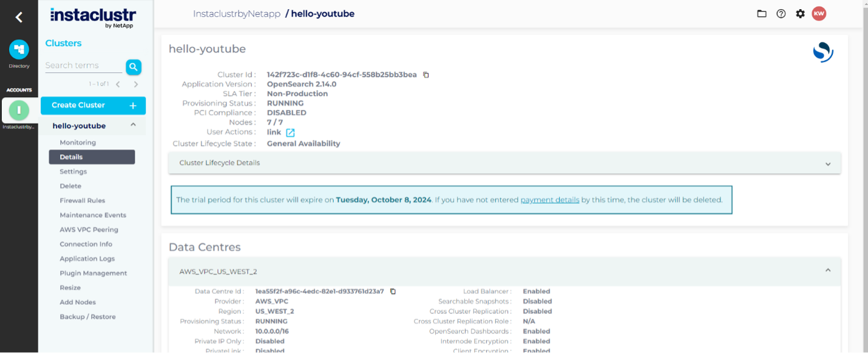The height and width of the screenshot is (354, 868).
Task: Click the AWS_VPC provider value
Action: pyautogui.click(x=272, y=301)
